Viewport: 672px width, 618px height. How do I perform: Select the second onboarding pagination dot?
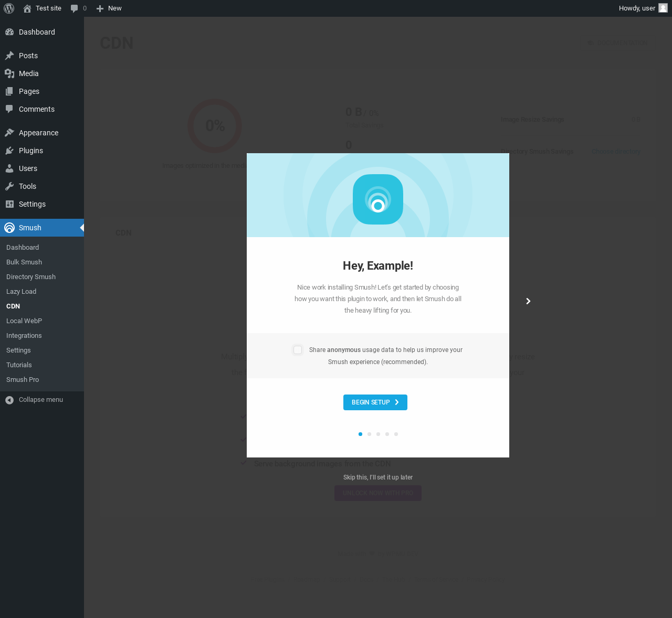(370, 434)
